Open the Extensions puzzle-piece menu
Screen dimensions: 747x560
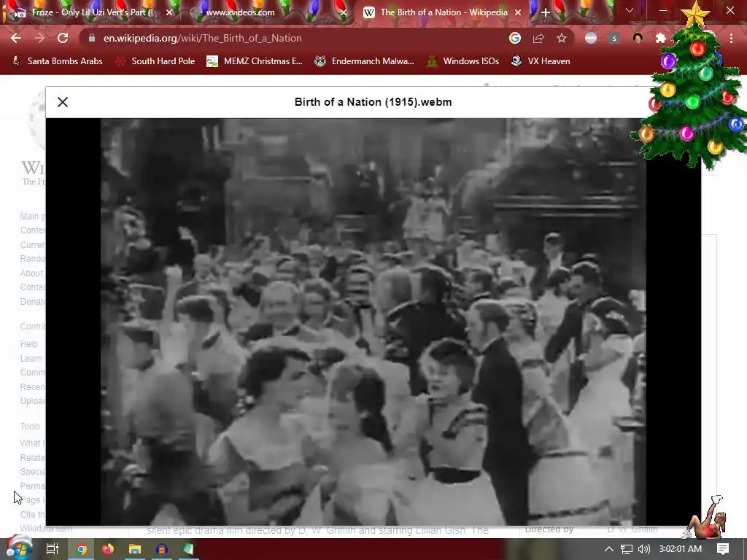(x=660, y=38)
